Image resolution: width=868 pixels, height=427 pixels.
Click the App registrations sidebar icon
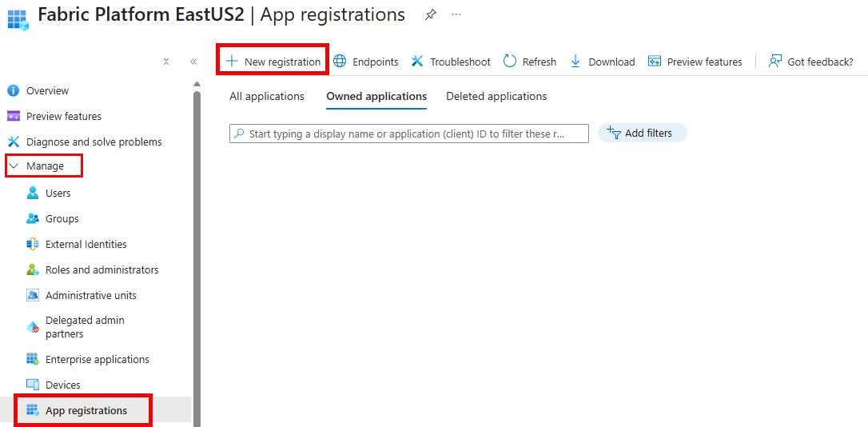click(x=33, y=411)
